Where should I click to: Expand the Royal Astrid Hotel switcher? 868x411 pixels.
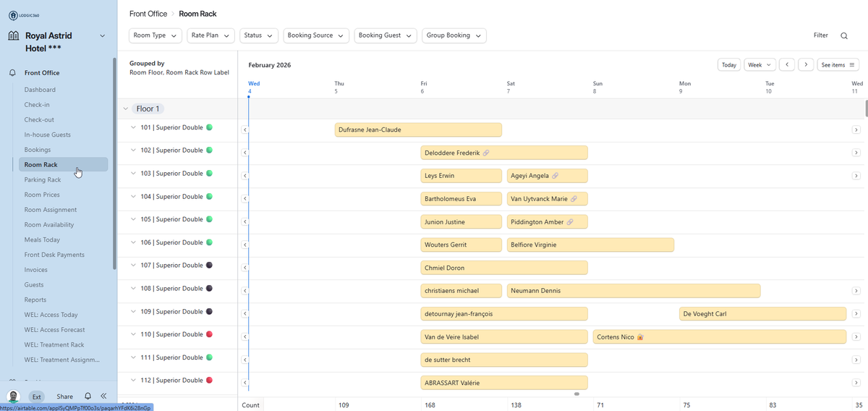click(102, 35)
